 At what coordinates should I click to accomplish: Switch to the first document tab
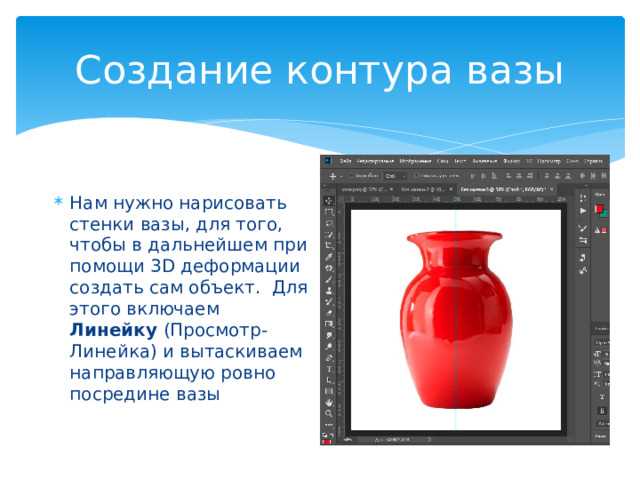point(363,189)
